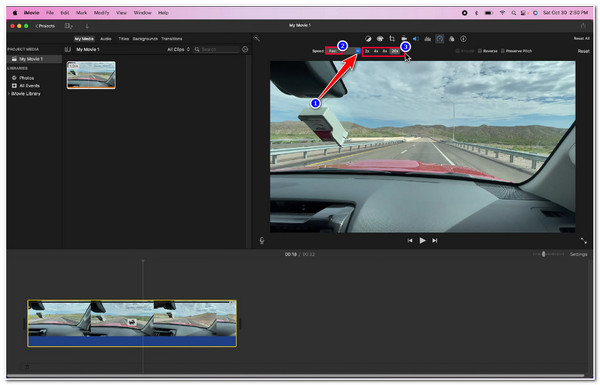
Task: Enable the Preserve Pitch checkbox
Action: click(503, 51)
